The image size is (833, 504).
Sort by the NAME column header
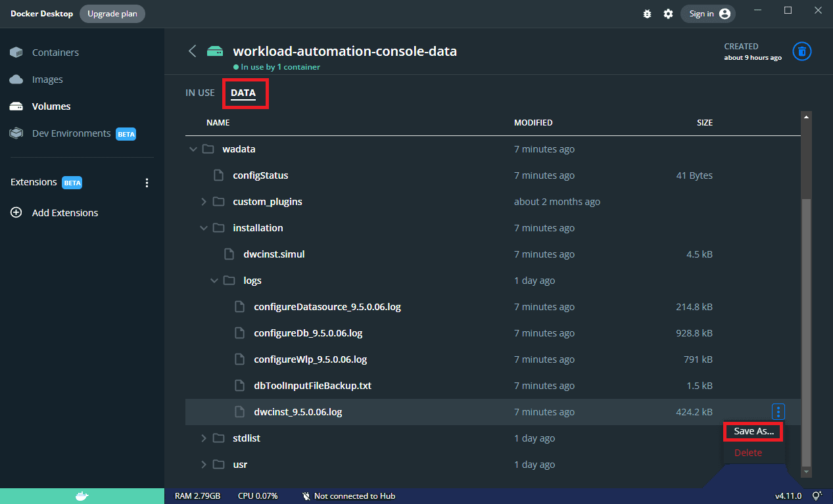(218, 123)
